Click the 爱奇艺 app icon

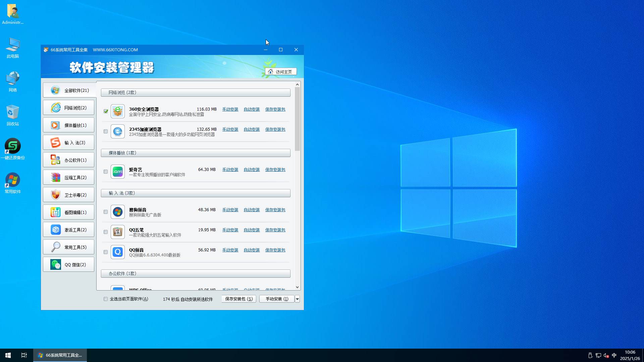[x=118, y=172]
